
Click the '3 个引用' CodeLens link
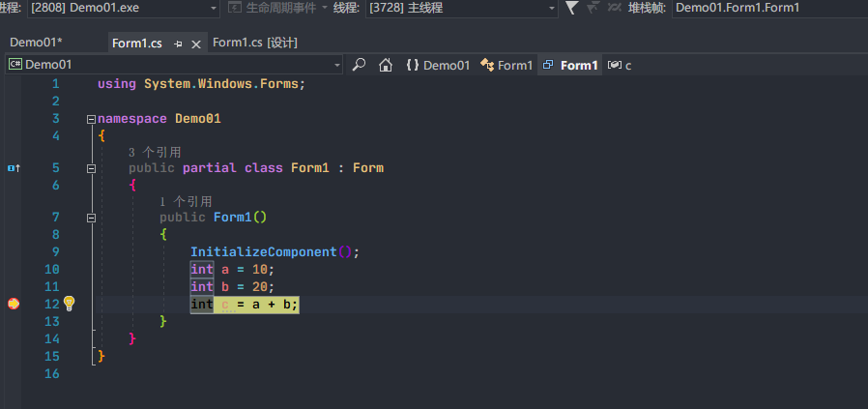155,152
